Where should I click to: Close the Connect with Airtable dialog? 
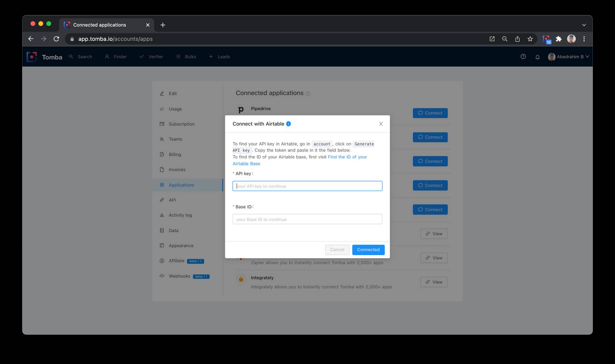coord(381,124)
